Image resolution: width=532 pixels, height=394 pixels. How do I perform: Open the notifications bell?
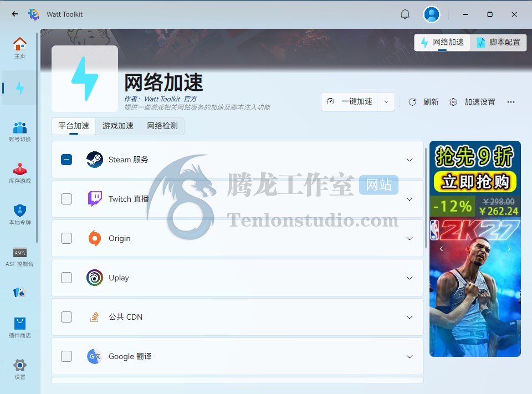(405, 14)
